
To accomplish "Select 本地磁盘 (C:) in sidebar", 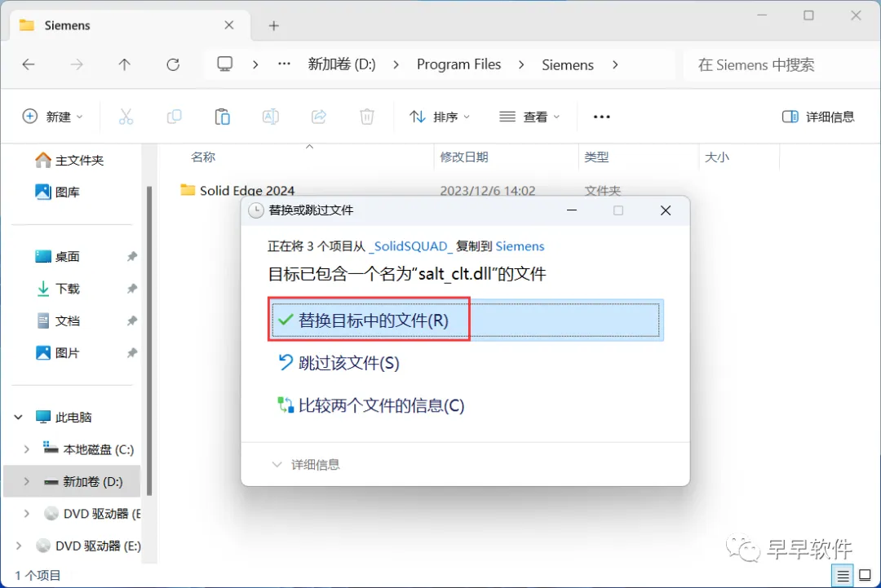I will 89,449.
